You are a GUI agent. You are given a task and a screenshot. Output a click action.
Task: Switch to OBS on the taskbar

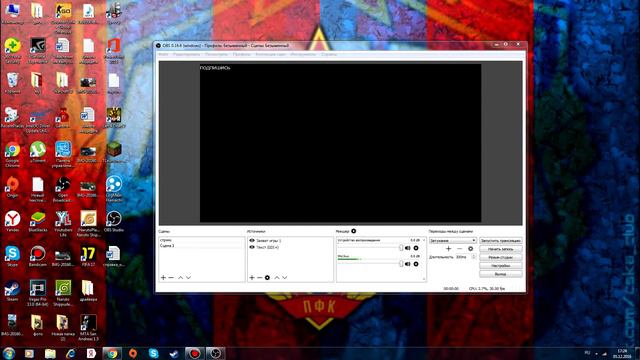[x=216, y=353]
